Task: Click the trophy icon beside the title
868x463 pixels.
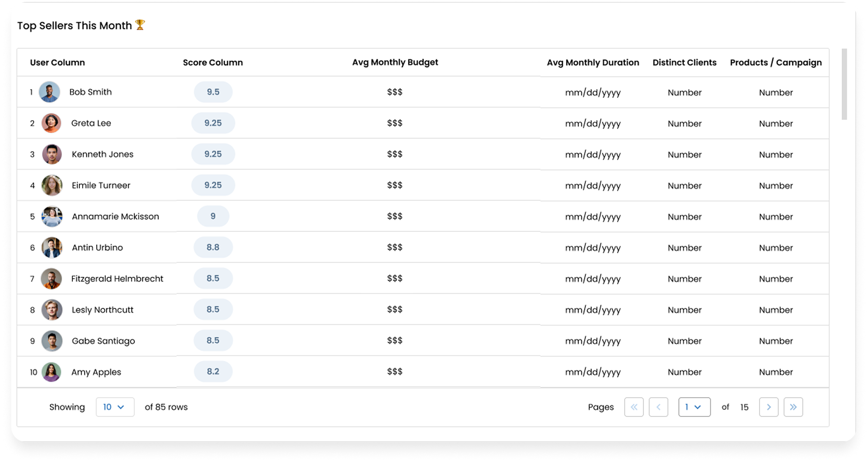Action: 140,25
